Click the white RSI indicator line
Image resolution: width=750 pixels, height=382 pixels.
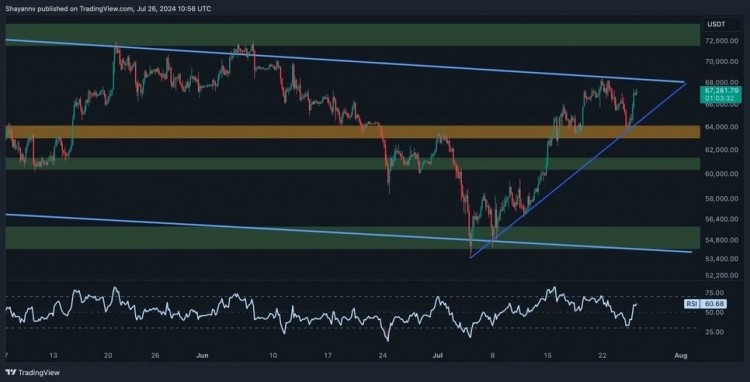tap(321, 314)
